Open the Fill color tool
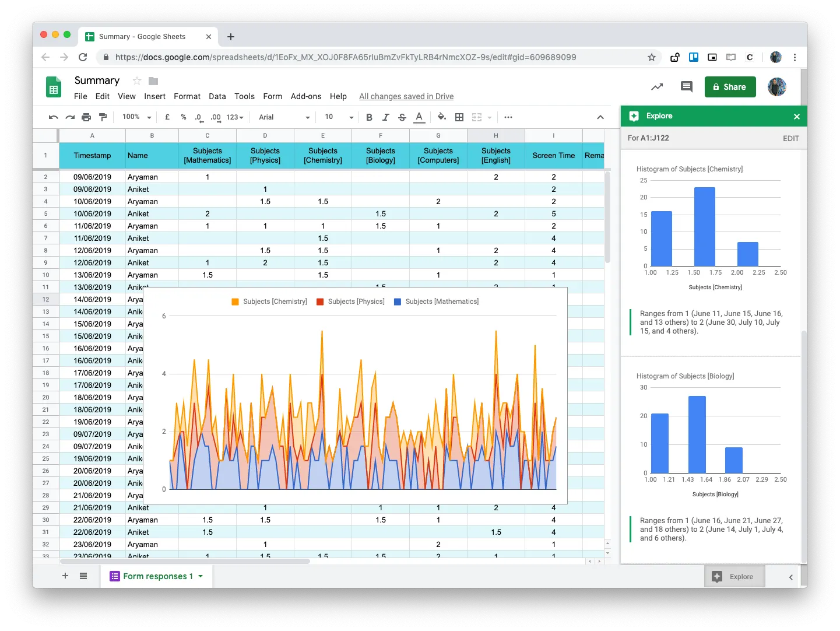 [441, 117]
